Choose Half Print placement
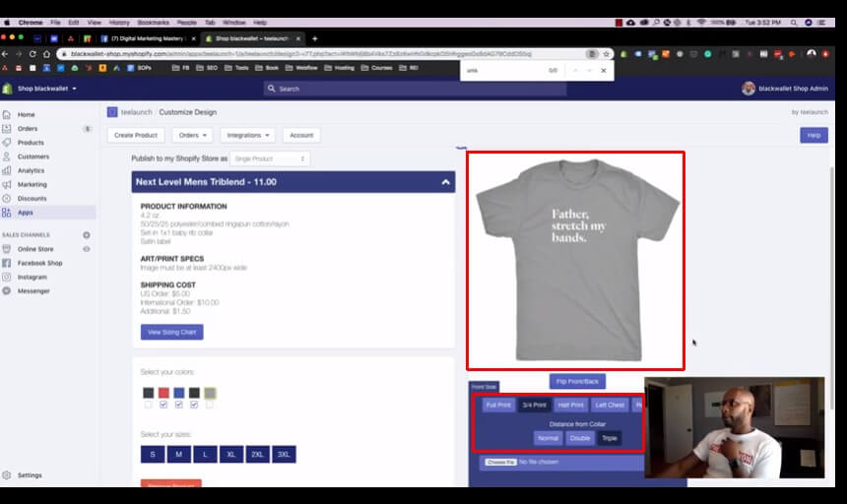 (570, 406)
